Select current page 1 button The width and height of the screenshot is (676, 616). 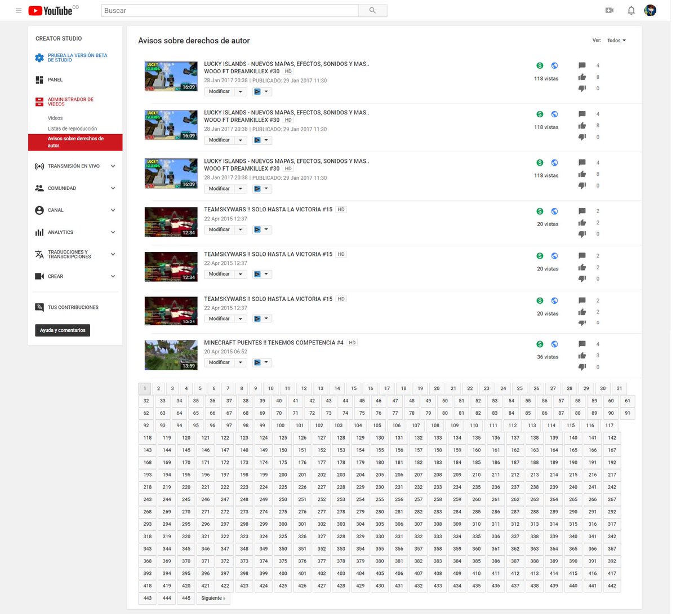[x=145, y=388]
